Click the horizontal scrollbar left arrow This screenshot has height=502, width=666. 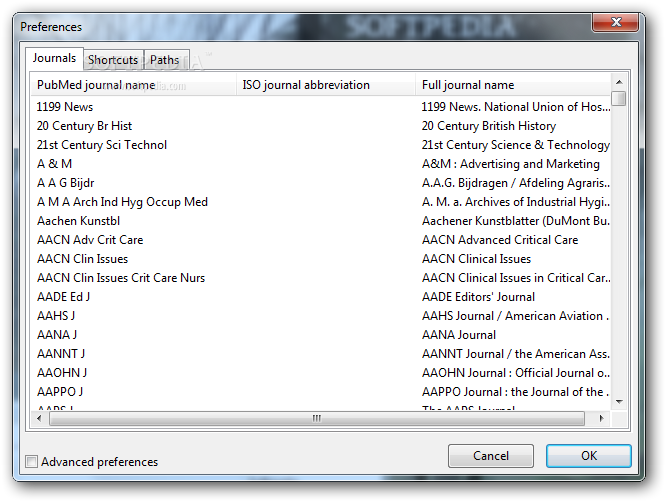coord(39,418)
